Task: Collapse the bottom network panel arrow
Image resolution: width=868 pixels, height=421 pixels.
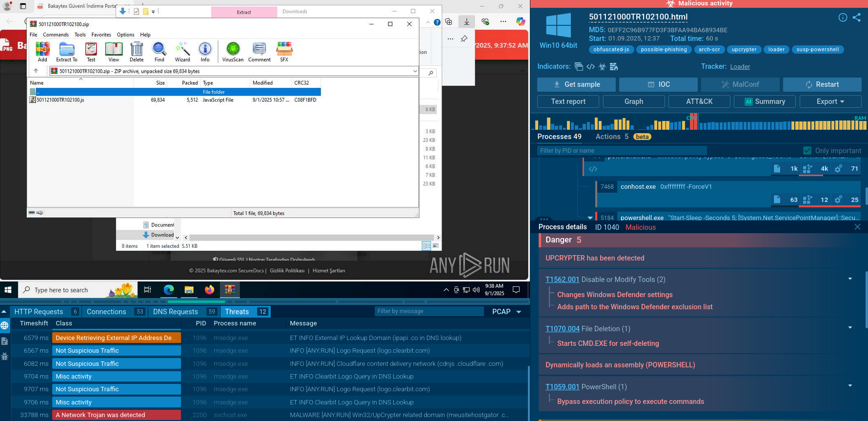Action: click(x=4, y=312)
